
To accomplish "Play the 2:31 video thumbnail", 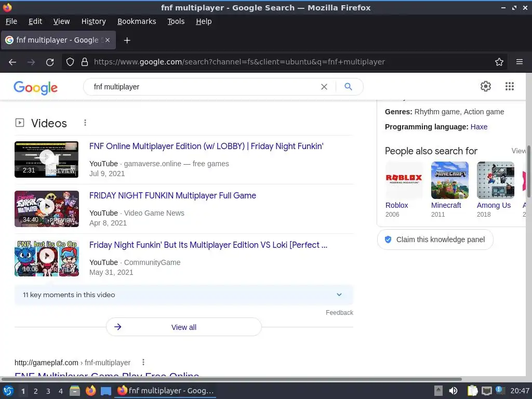I will [x=46, y=159].
